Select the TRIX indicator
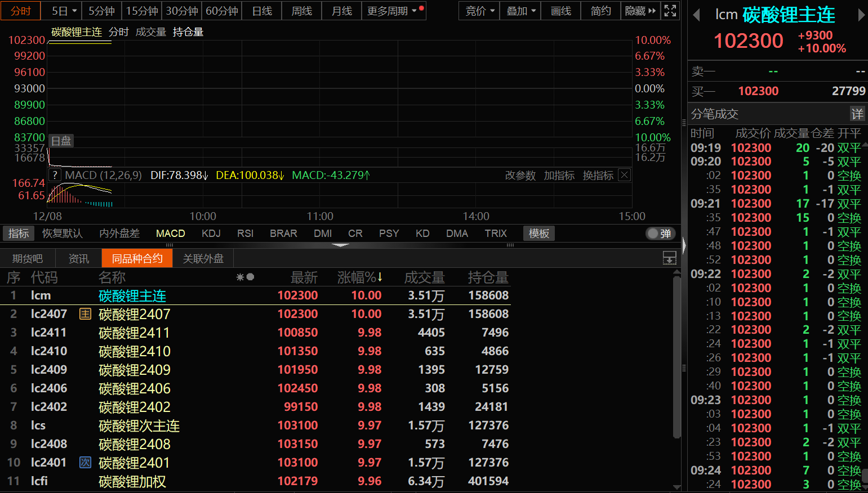Viewport: 868px width, 493px height. pyautogui.click(x=496, y=234)
